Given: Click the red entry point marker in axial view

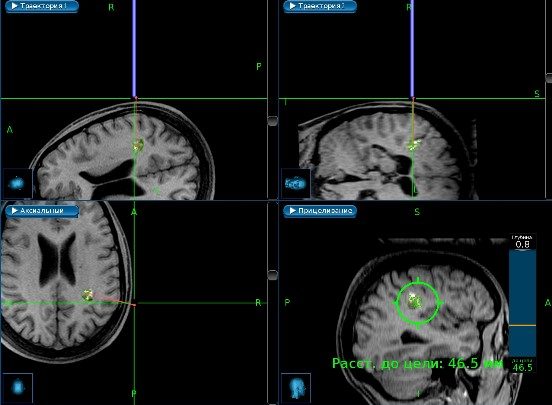Looking at the screenshot, I should (134, 305).
